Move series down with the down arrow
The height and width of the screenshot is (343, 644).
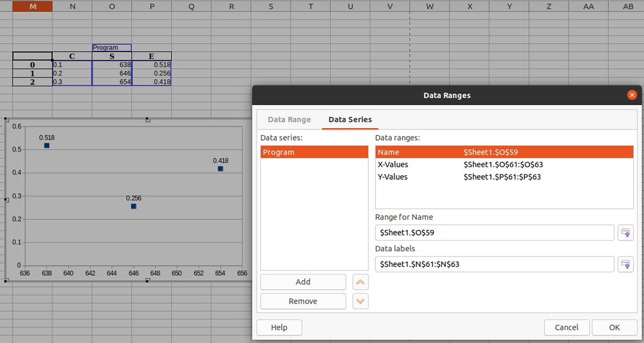pos(360,302)
